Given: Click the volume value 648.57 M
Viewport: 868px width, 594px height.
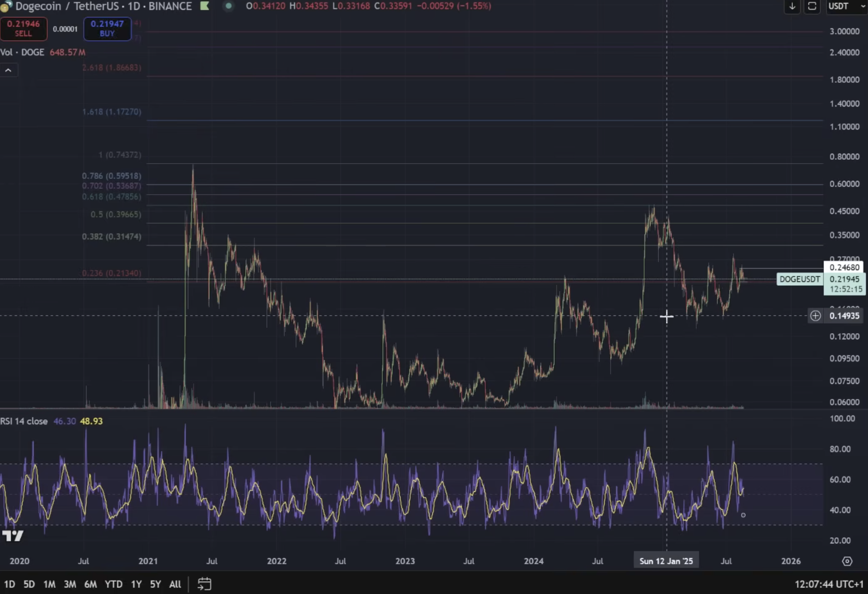Looking at the screenshot, I should [67, 52].
